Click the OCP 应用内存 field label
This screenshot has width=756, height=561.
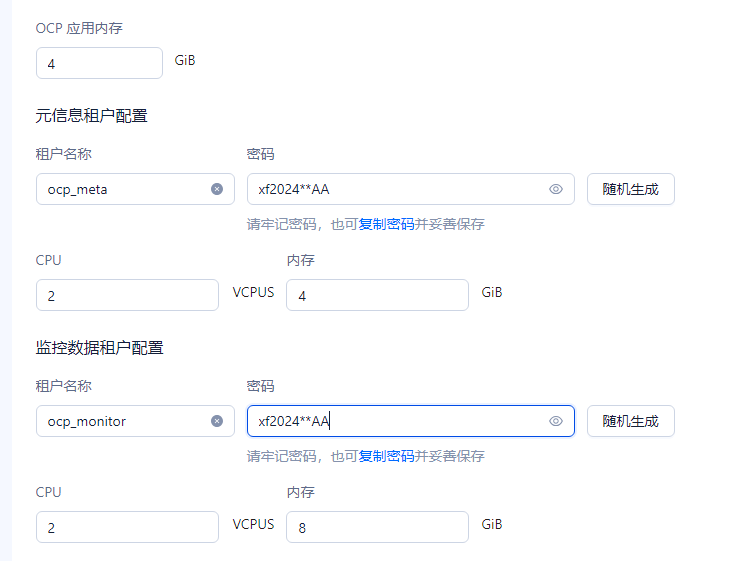click(x=79, y=28)
